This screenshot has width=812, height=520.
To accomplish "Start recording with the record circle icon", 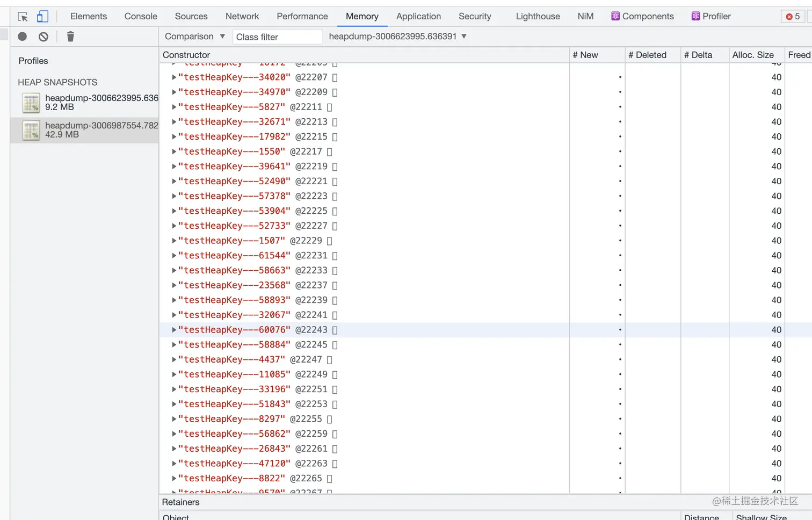I will pos(23,37).
